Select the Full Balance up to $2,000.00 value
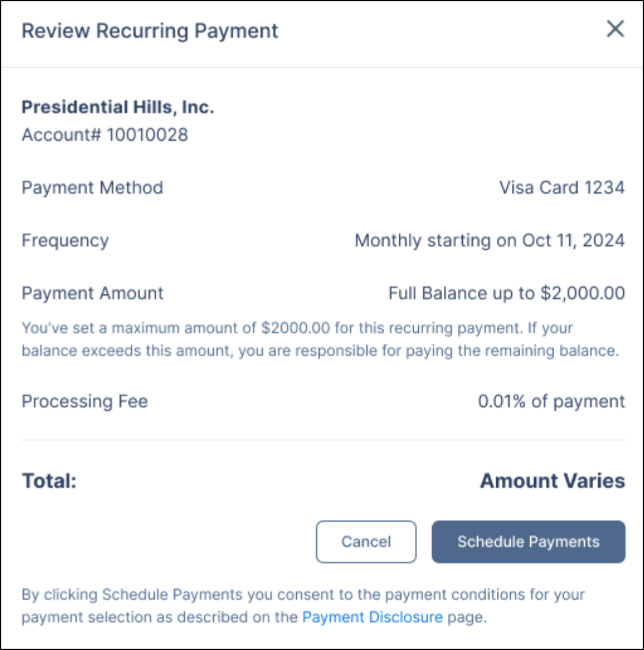The width and height of the screenshot is (644, 650). pyautogui.click(x=506, y=293)
